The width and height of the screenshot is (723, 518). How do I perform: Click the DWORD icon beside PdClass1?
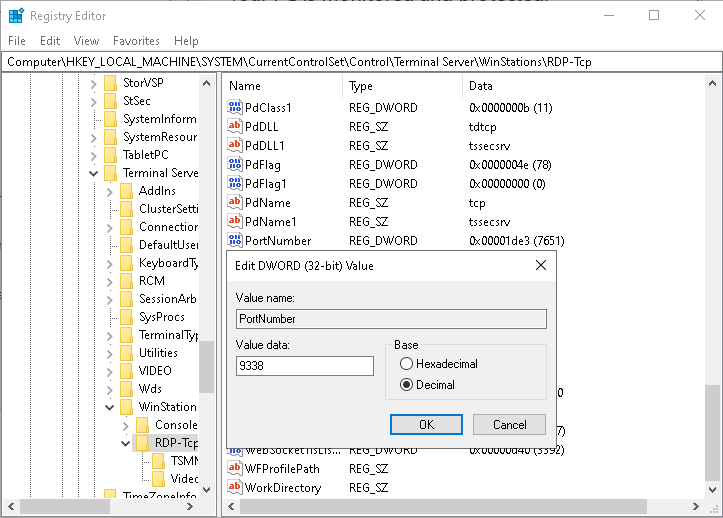[x=235, y=107]
